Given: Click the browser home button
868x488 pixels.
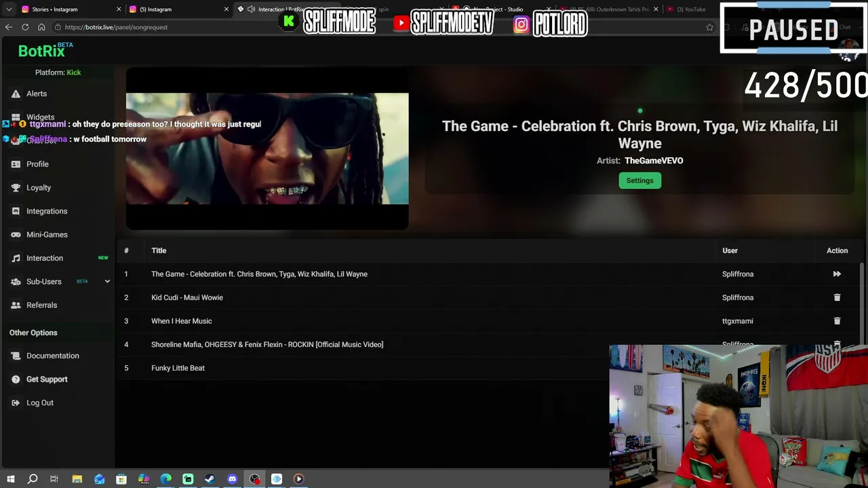Looking at the screenshot, I should click(41, 27).
